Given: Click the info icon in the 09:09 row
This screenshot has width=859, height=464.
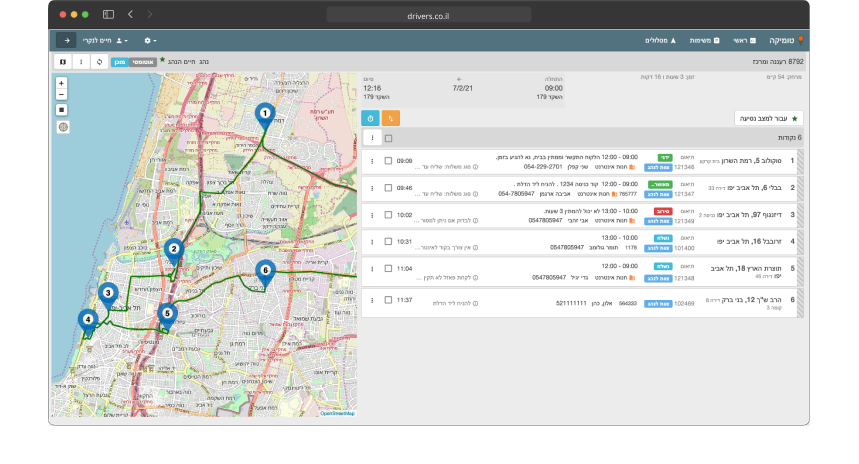Looking at the screenshot, I should click(476, 167).
